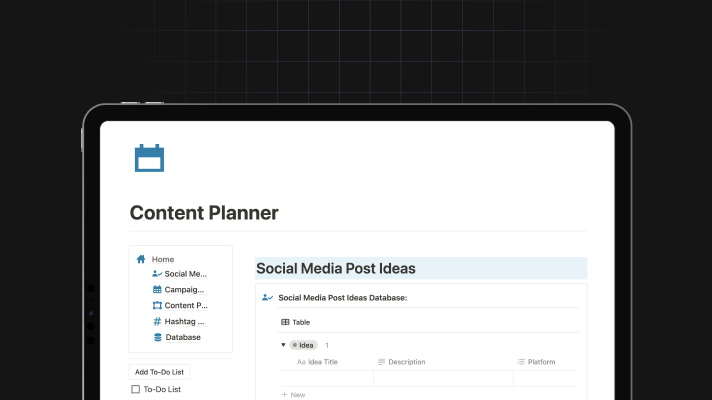
Task: Switch to the Table view tab
Action: click(296, 322)
